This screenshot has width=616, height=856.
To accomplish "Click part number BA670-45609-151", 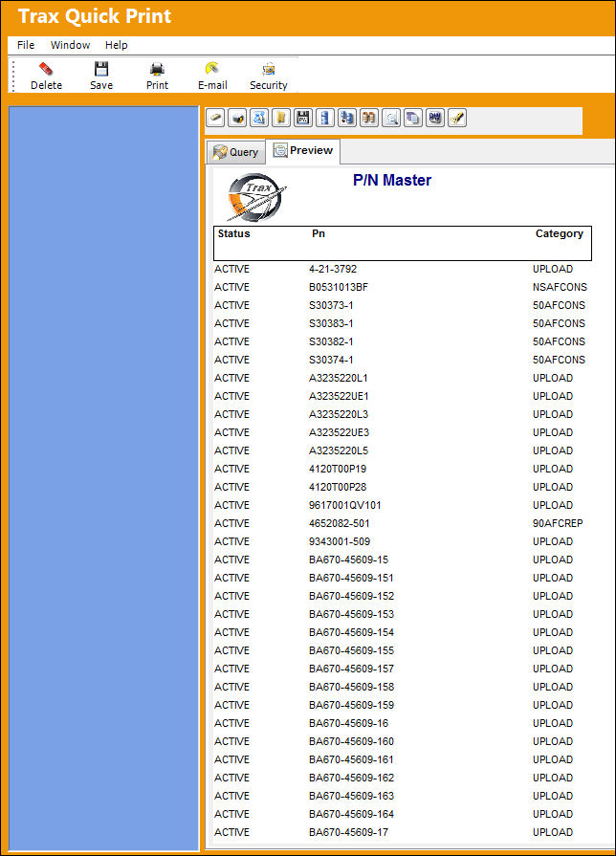I will tap(351, 578).
